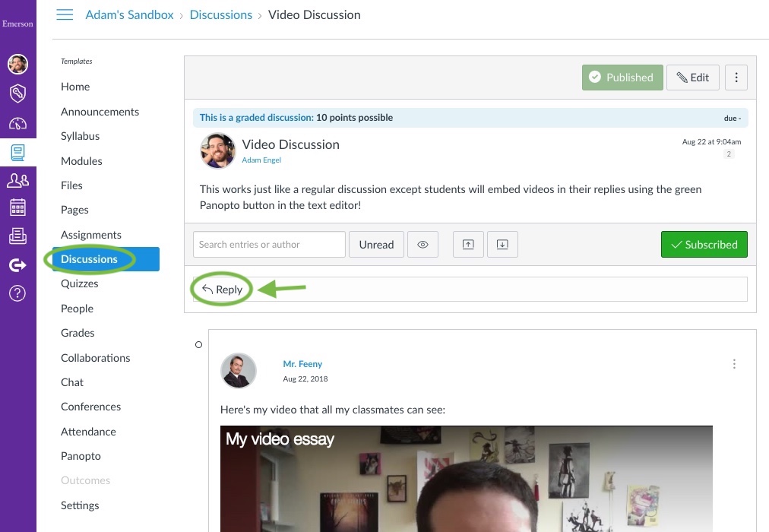Click the Video Discussion title heading
The height and width of the screenshot is (532, 769).
pyautogui.click(x=291, y=144)
